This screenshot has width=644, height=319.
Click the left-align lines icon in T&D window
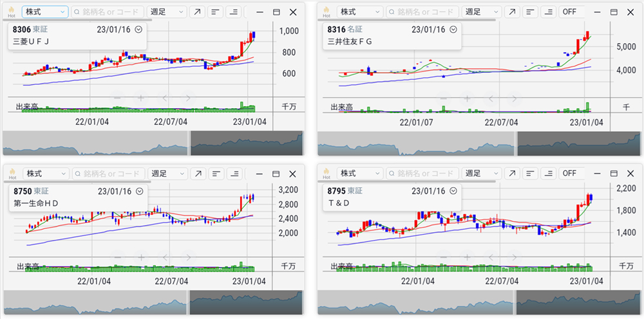pos(530,173)
